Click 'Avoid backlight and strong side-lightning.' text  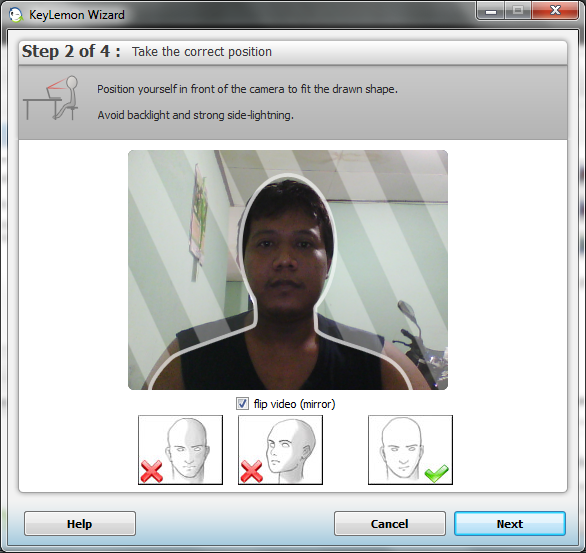click(x=195, y=115)
